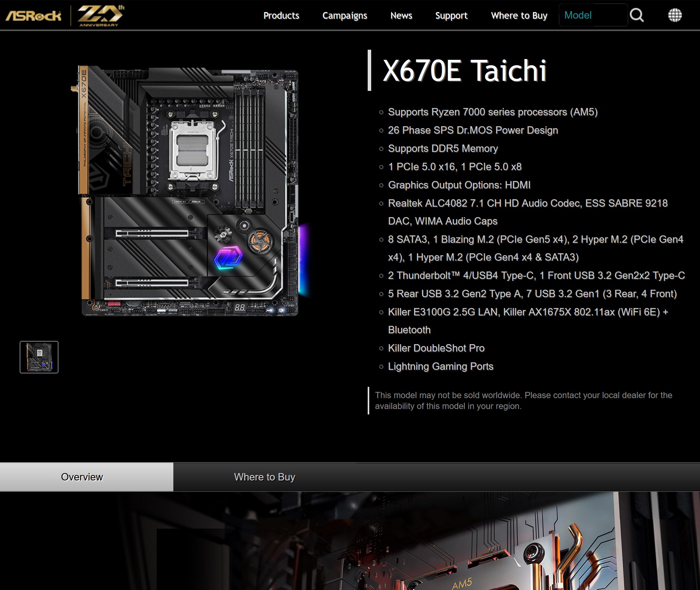This screenshot has width=700, height=590.
Task: Click the 'may not be sold worldwide' notice
Action: [x=524, y=400]
